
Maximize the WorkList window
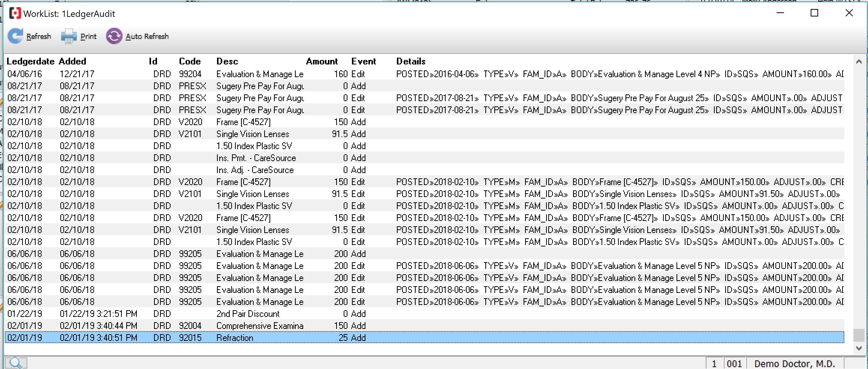(814, 13)
